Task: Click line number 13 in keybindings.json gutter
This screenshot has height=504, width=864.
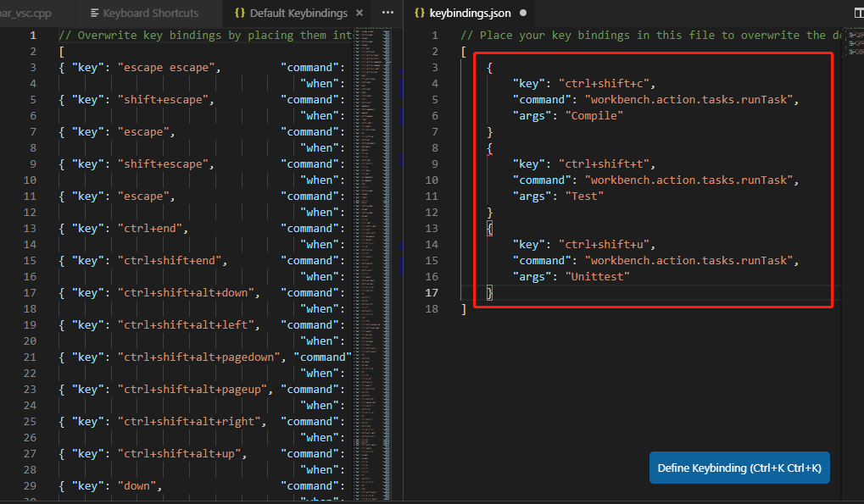Action: tap(432, 229)
